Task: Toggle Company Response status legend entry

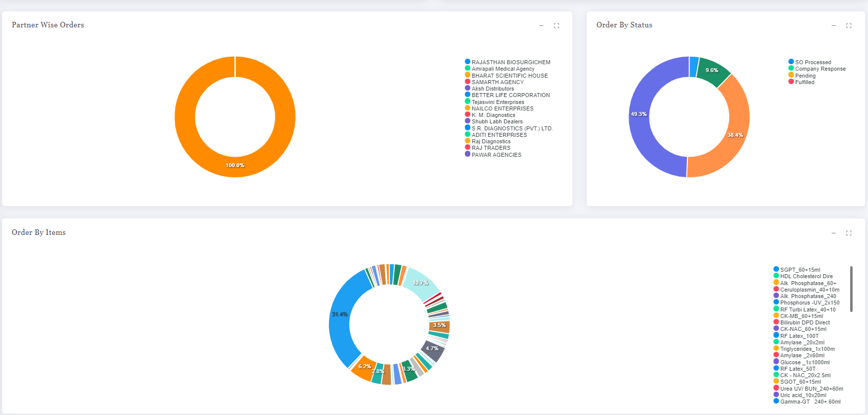Action: (817, 69)
